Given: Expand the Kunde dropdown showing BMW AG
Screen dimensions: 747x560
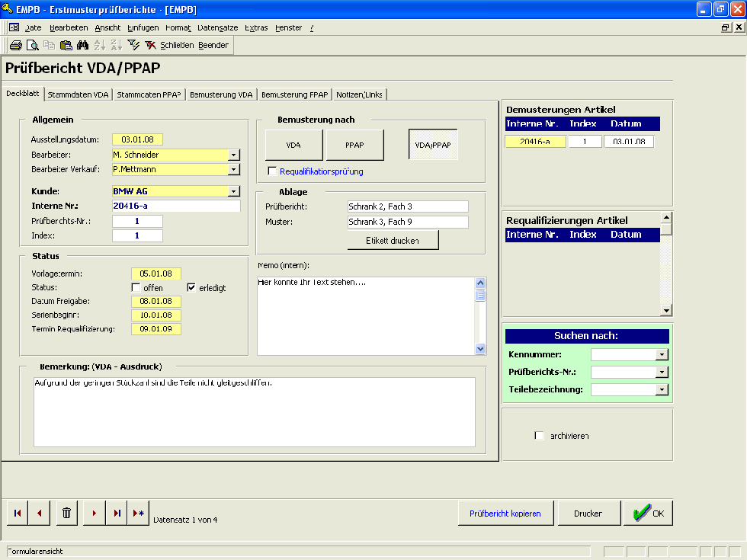Looking at the screenshot, I should click(x=234, y=191).
